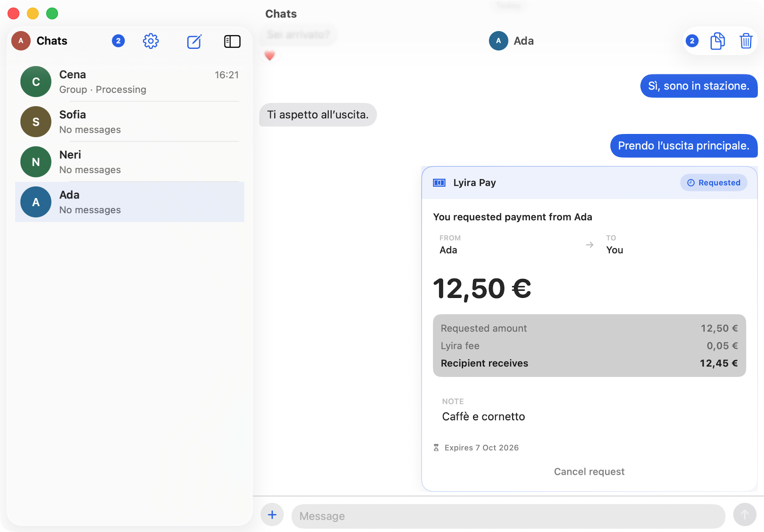Copy conversation with the documents icon
The image size is (764, 532).
717,41
